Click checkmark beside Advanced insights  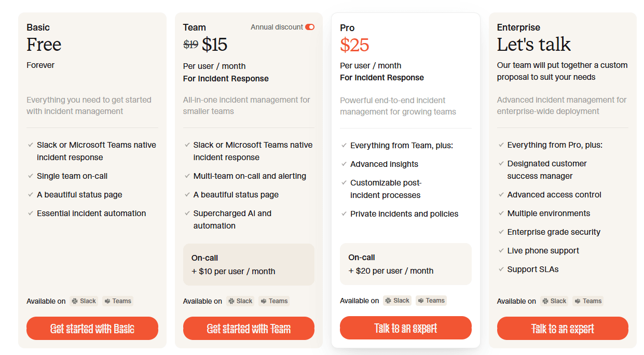344,164
